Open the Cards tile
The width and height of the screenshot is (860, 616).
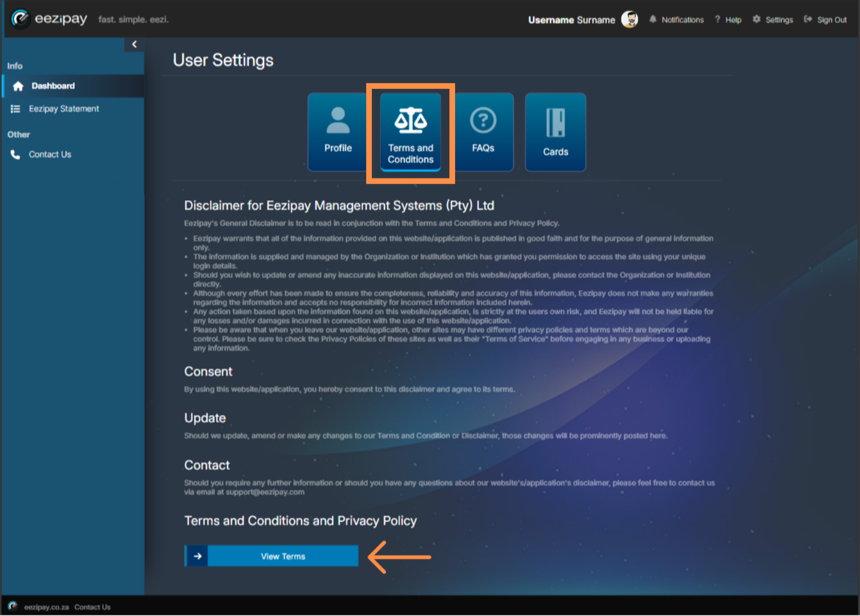pos(555,132)
